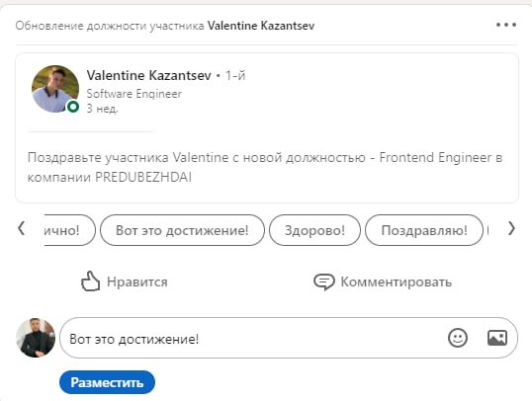The image size is (532, 401).
Task: Click Valentine Kazantsev name in the card
Action: click(148, 75)
